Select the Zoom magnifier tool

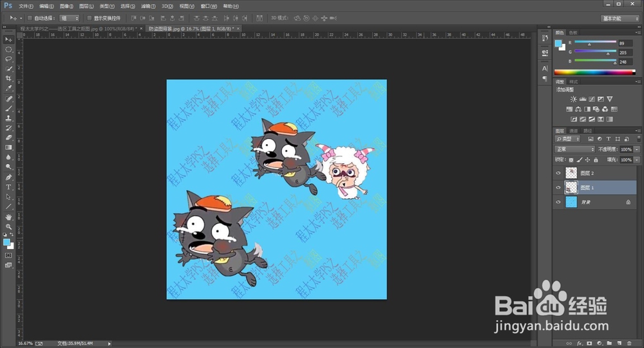(x=8, y=226)
